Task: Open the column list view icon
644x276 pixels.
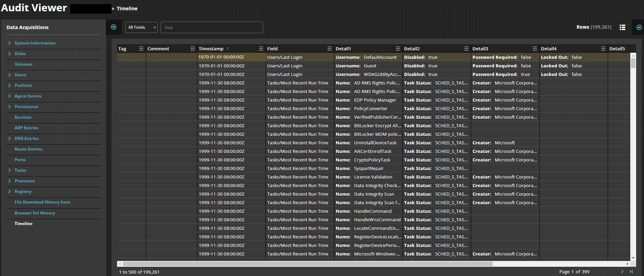Action: pyautogui.click(x=622, y=27)
